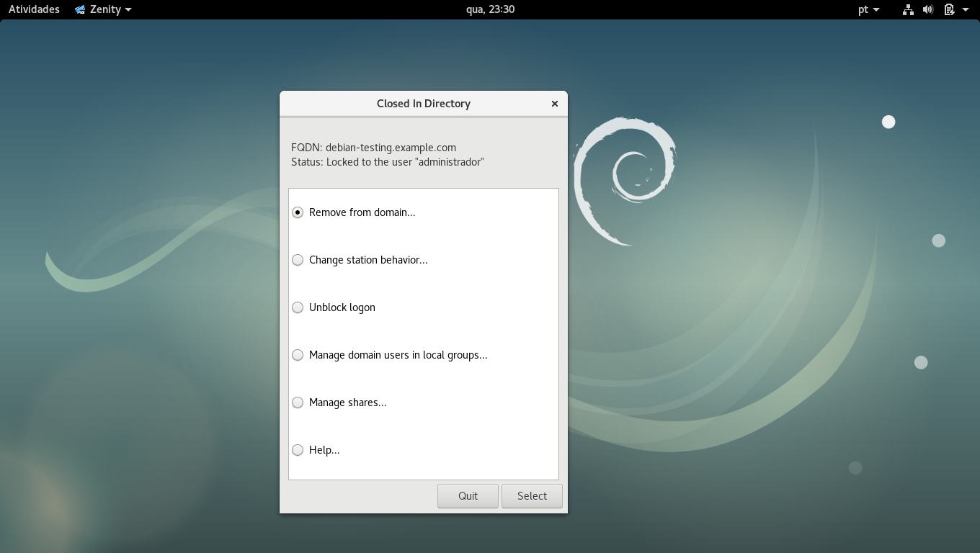Choose the Help radio button
This screenshot has height=553, width=980.
(x=298, y=450)
